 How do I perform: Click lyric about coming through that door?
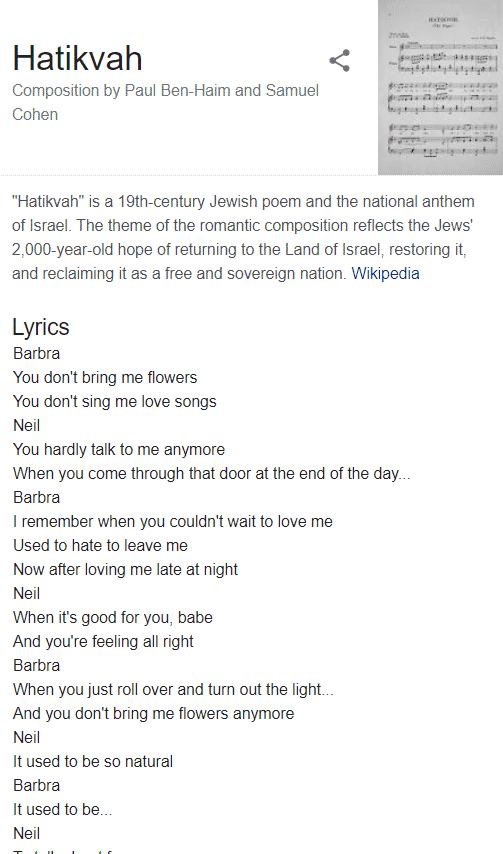pos(212,473)
